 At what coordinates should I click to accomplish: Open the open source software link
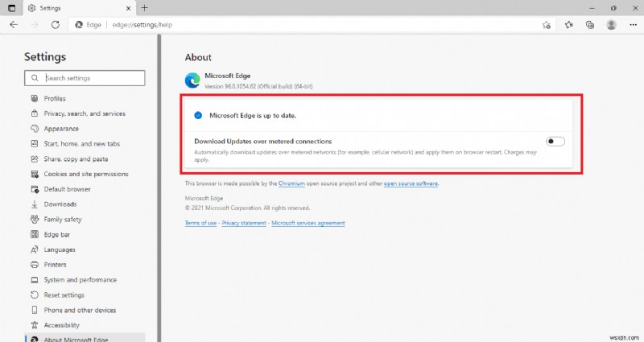[x=411, y=183]
